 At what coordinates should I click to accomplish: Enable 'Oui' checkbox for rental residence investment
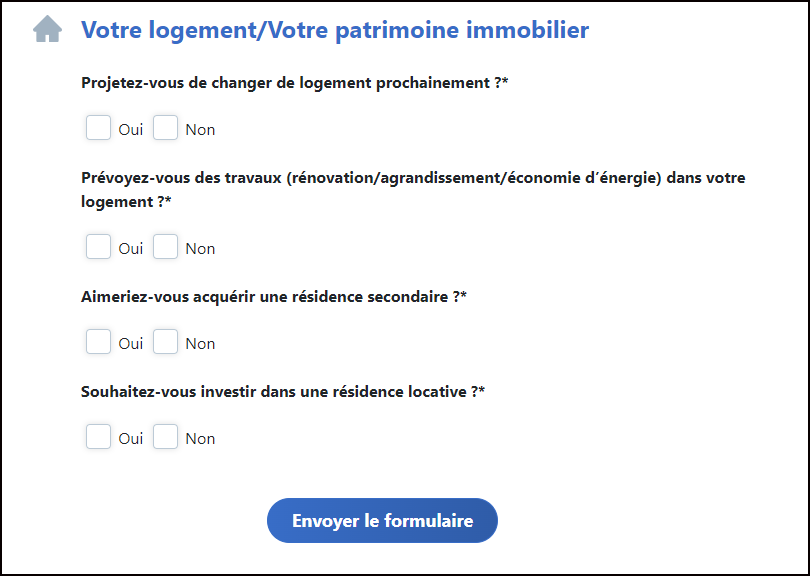[x=98, y=437]
